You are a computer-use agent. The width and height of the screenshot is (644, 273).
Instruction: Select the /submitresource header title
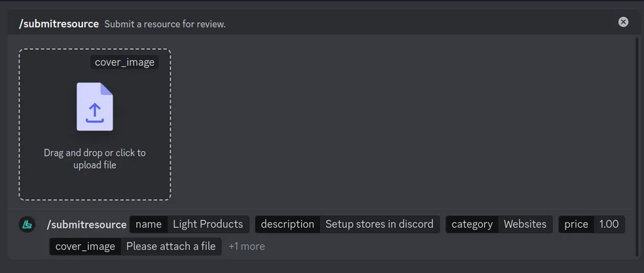click(59, 24)
